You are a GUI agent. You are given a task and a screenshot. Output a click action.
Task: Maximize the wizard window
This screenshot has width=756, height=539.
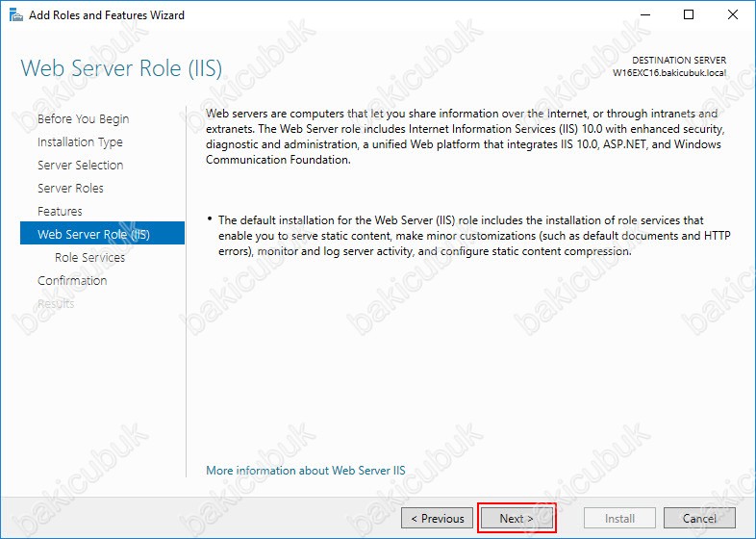689,15
